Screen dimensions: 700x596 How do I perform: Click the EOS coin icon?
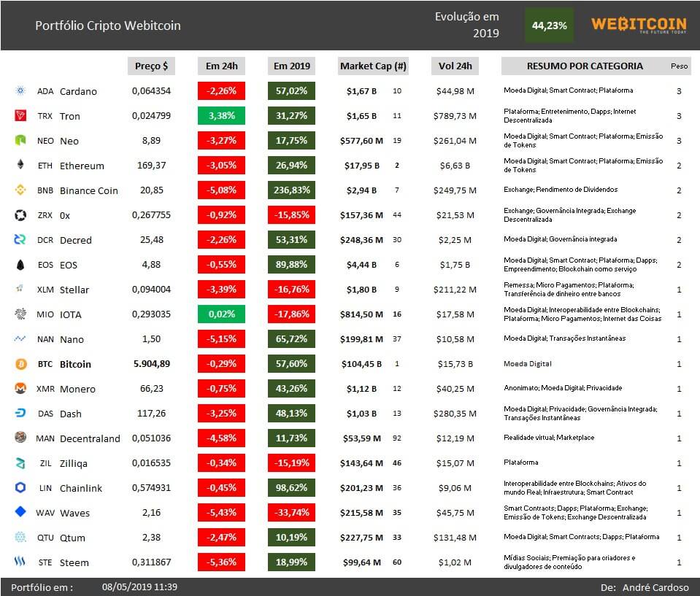(x=20, y=265)
